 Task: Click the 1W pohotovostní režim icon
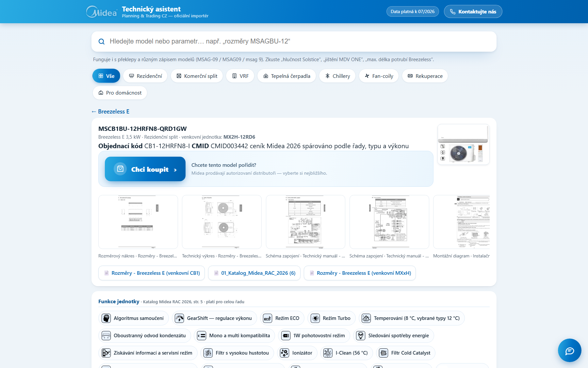tap(286, 336)
